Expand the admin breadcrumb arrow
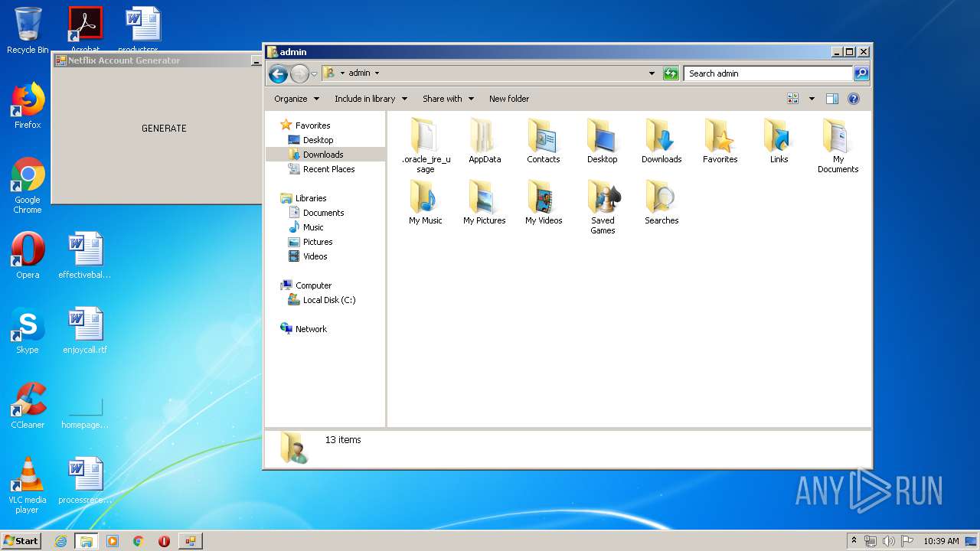 377,73
